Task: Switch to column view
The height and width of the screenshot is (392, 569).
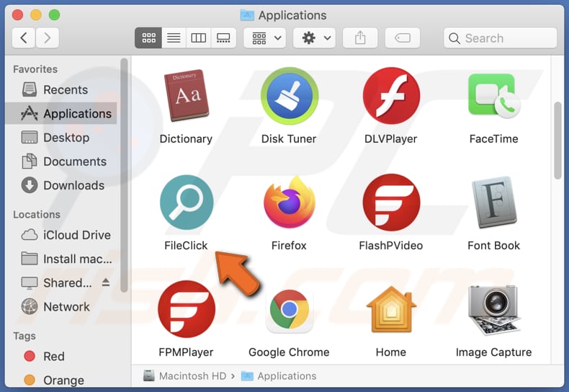Action: [x=199, y=37]
